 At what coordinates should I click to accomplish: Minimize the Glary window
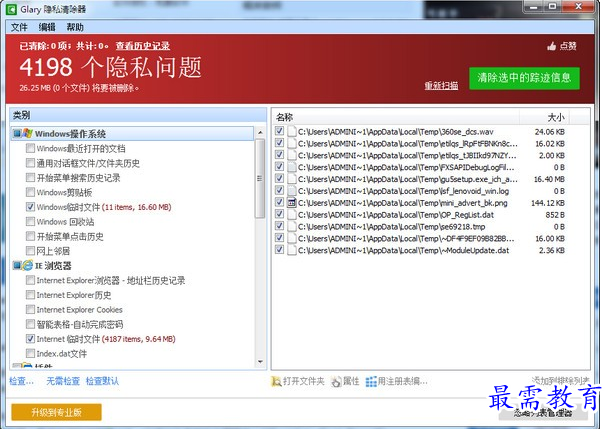534,7
